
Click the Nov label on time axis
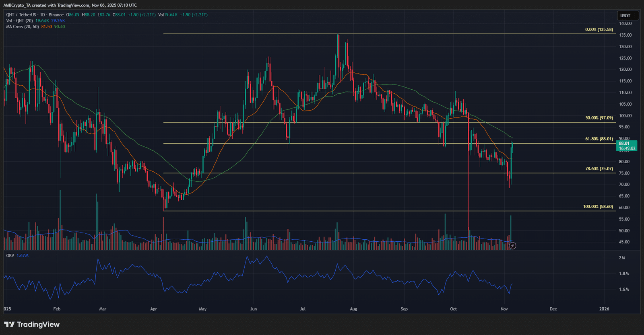click(x=504, y=309)
